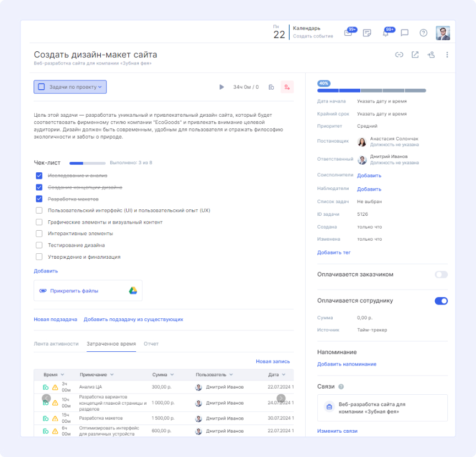Viewport: 476px width, 457px height.
Task: Click the help question mark icon
Action: 423,33
